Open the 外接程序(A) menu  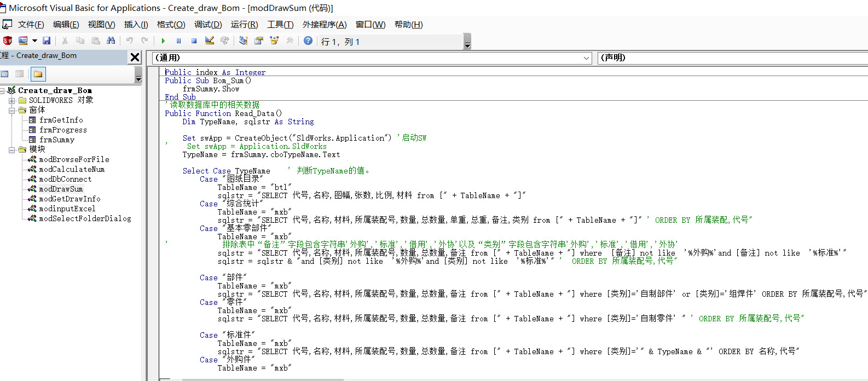coord(325,25)
